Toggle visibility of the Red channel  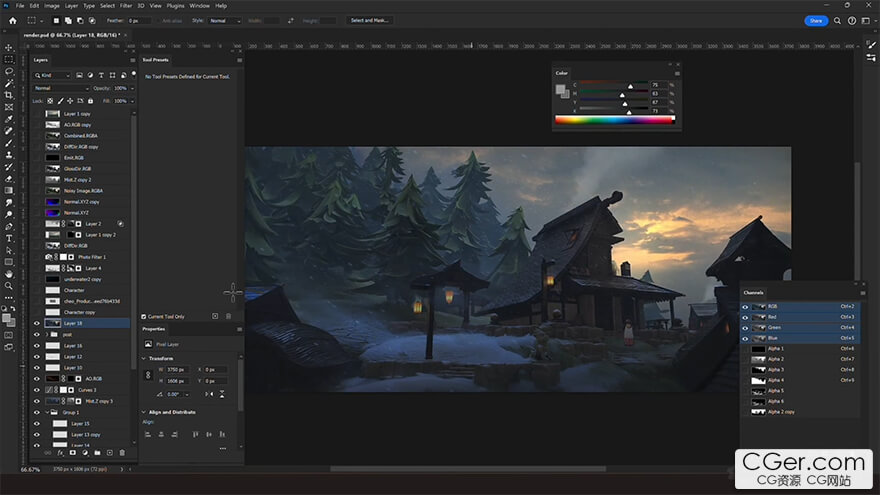click(745, 317)
